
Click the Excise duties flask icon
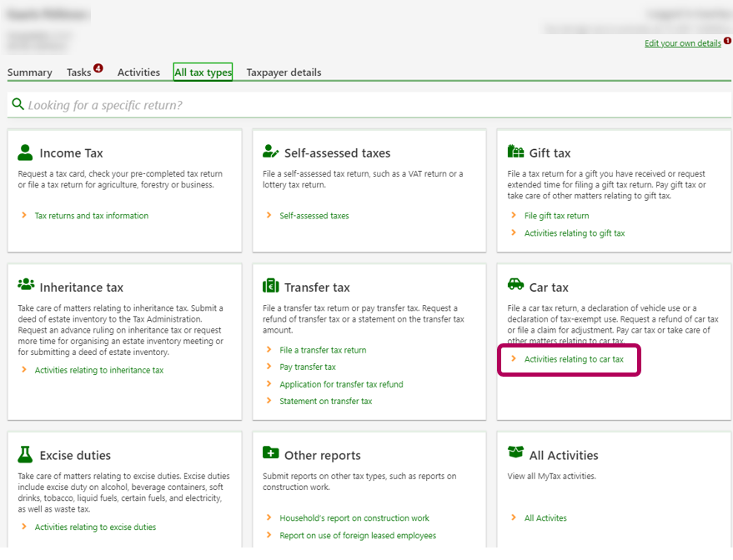click(25, 454)
